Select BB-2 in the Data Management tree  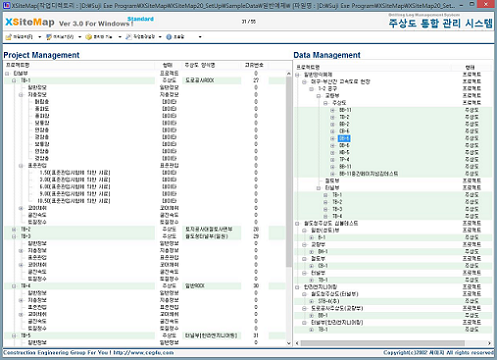coord(344,124)
